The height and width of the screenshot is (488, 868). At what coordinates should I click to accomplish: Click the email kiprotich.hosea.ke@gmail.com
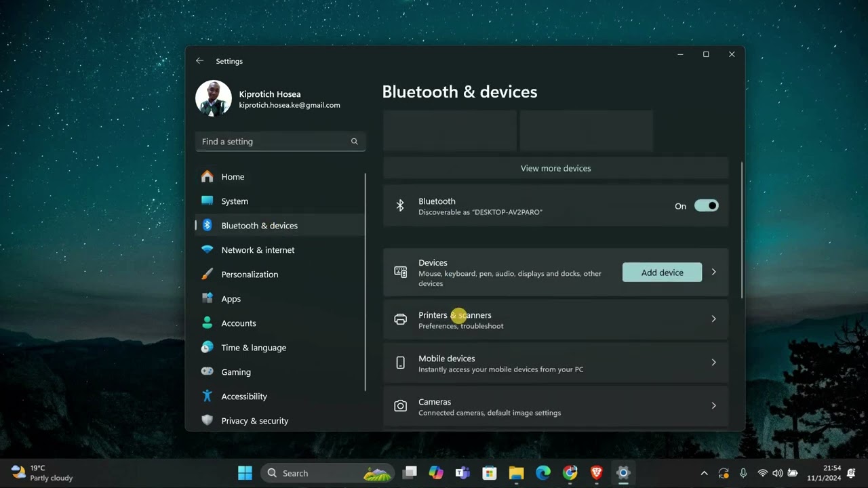(x=290, y=105)
